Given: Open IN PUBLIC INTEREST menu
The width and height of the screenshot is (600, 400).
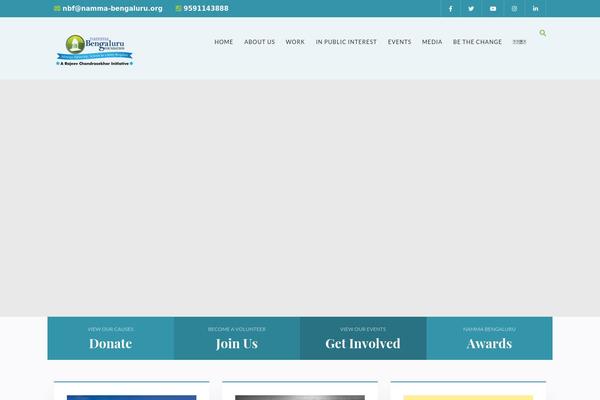Looking at the screenshot, I should 346,42.
